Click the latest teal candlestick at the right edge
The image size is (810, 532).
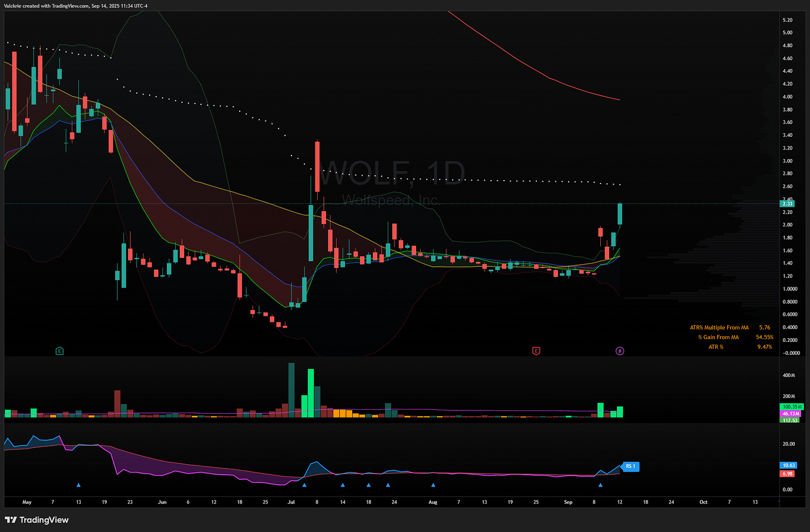click(620, 214)
